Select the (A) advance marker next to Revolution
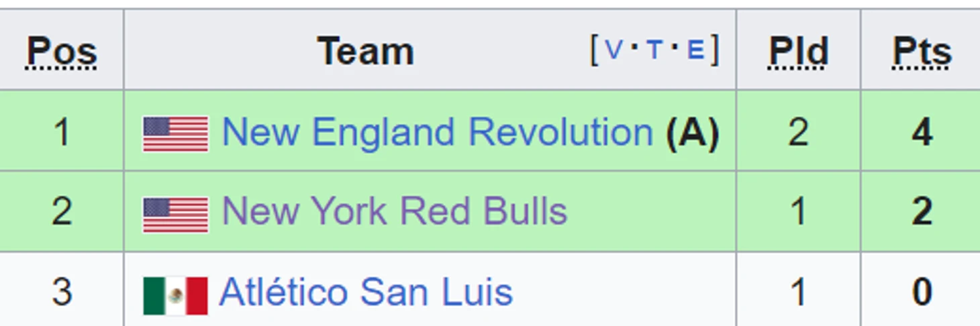980x326 pixels. click(x=693, y=132)
